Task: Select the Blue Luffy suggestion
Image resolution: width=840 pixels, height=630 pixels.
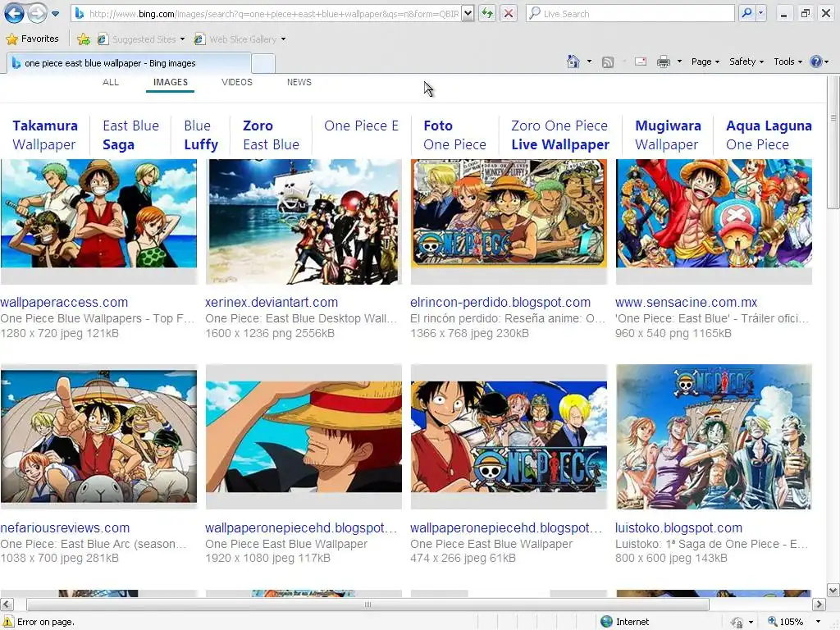Action: (x=201, y=135)
